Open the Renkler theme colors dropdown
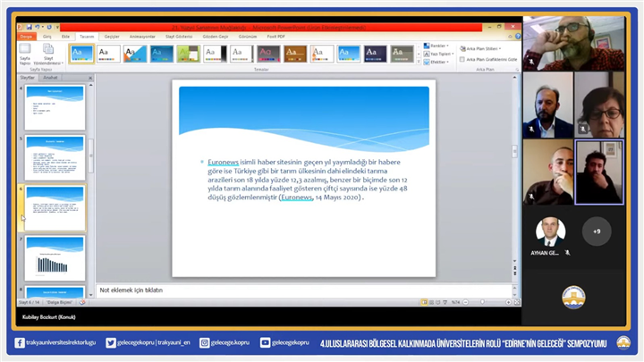 436,46
